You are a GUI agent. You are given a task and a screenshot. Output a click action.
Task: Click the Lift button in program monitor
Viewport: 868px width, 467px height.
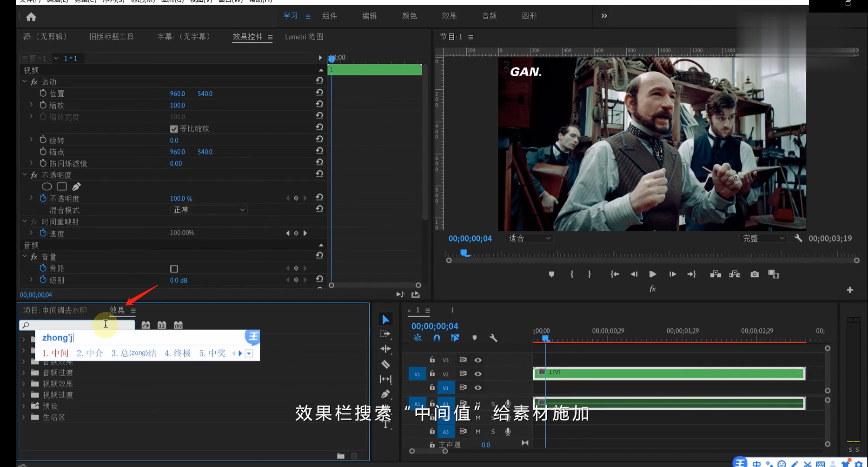tap(716, 274)
